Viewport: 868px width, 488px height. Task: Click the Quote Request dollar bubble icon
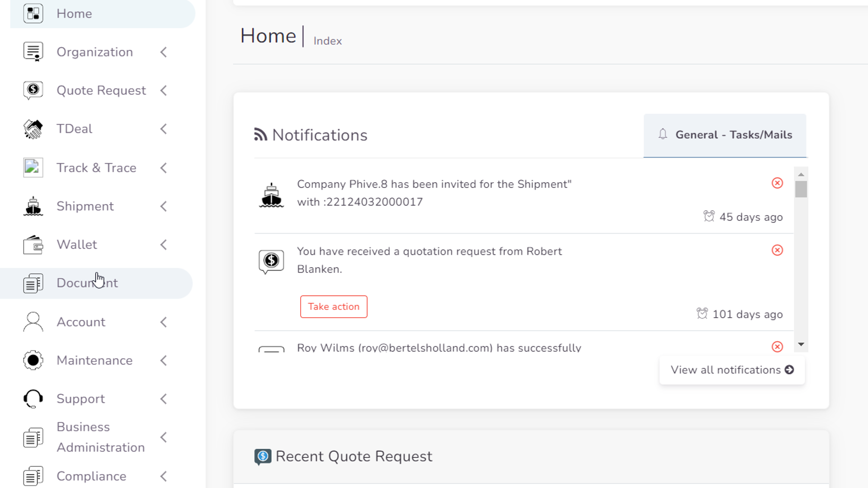coord(33,90)
